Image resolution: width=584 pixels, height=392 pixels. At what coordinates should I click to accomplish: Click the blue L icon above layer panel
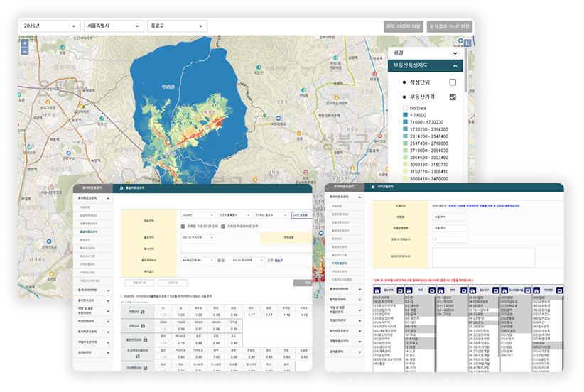467,43
